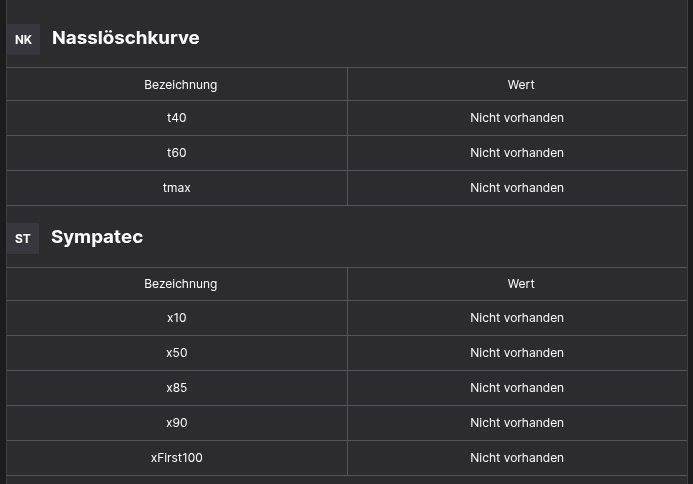The image size is (693, 484).
Task: Click the value cell for t60
Action: [517, 153]
